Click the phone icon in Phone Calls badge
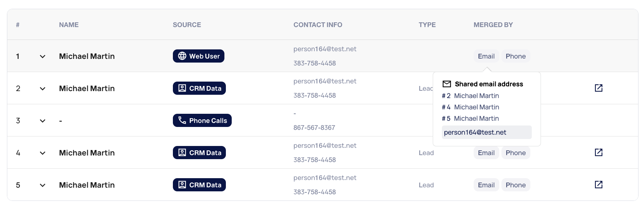The image size is (644, 210). pos(182,120)
